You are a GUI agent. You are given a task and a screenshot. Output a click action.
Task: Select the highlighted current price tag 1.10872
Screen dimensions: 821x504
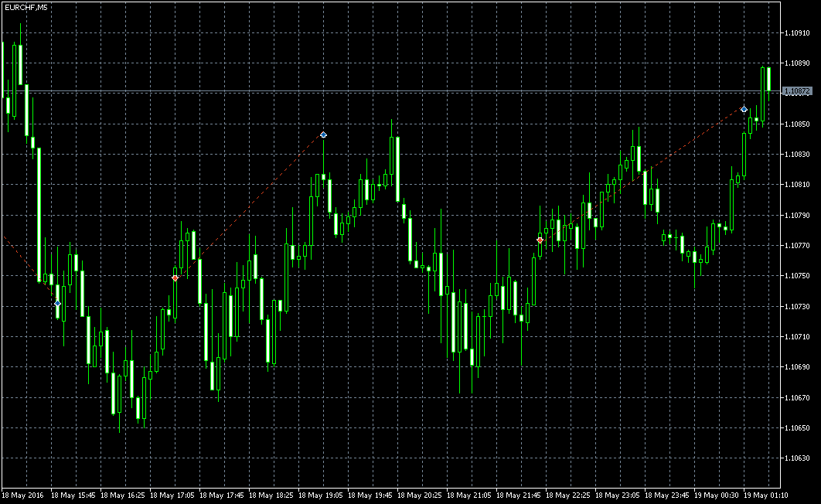tap(797, 91)
